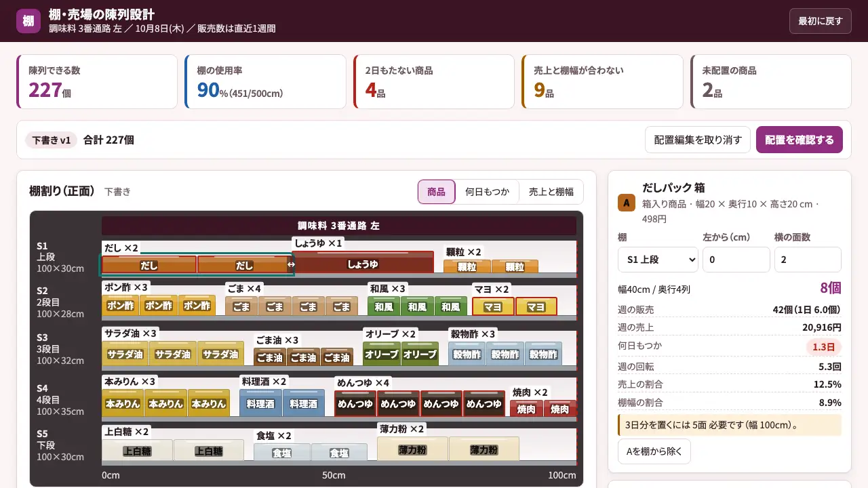The height and width of the screenshot is (488, 868).
Task: Click the 売上と棚幅が合わない card
Action: click(602, 81)
